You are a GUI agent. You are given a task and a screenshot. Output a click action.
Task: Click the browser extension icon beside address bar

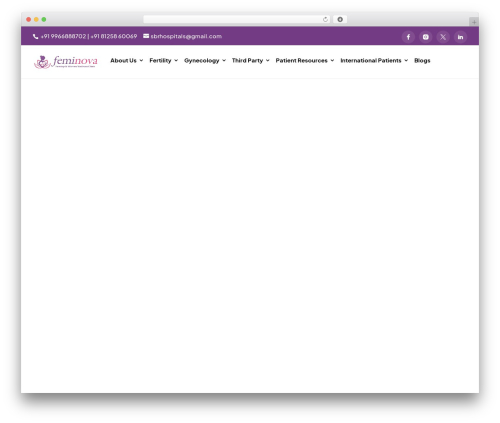tap(340, 19)
